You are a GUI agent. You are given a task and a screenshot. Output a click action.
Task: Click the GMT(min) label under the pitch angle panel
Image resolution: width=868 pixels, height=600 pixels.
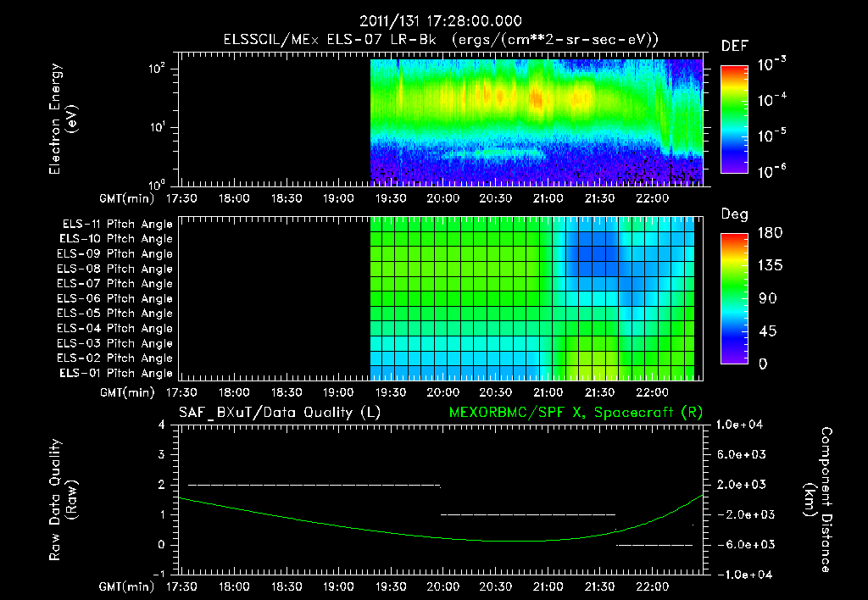click(127, 392)
